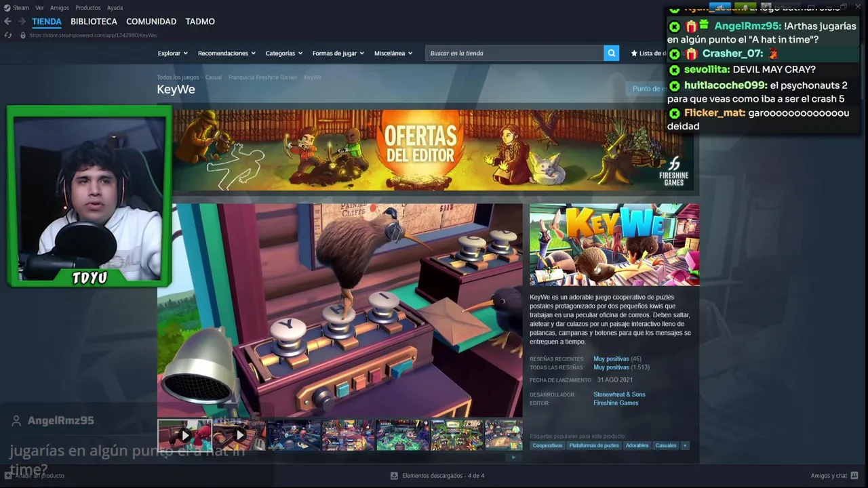The image size is (868, 488).
Task: Click the Adorables tag
Action: point(637,445)
